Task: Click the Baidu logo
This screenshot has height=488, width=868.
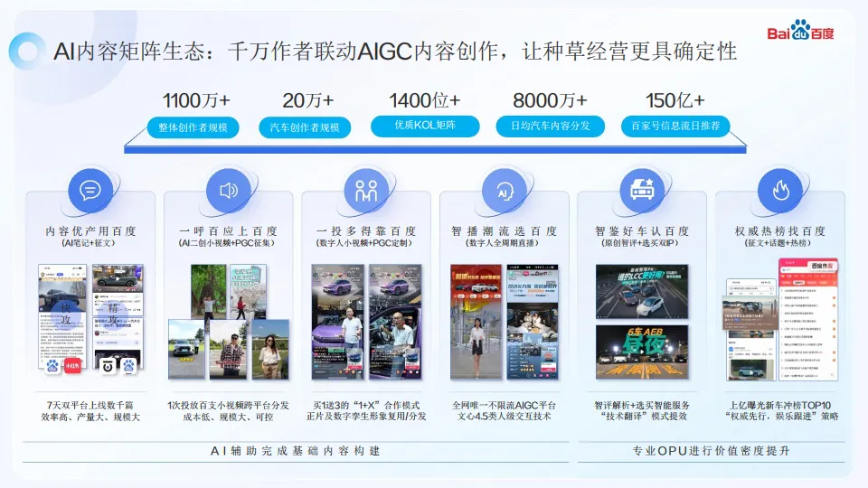Action: point(800,32)
